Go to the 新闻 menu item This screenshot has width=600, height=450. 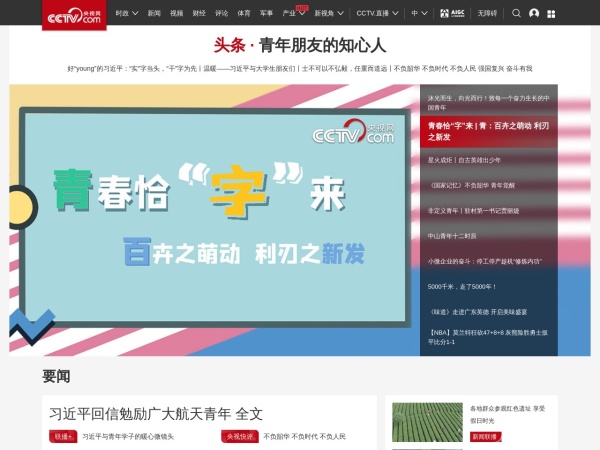(x=154, y=14)
